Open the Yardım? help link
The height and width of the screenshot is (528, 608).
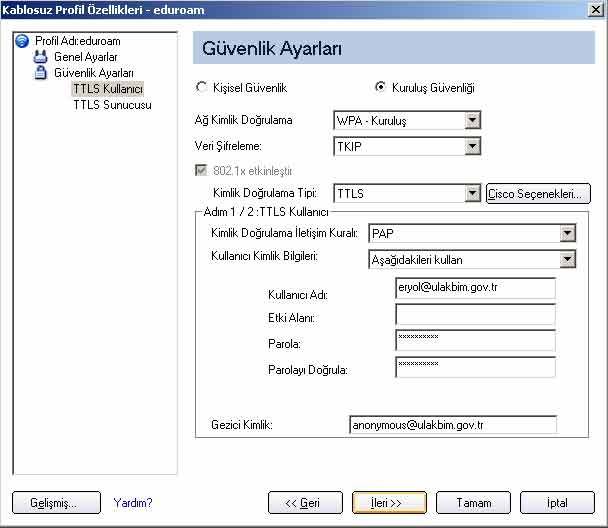[x=133, y=503]
